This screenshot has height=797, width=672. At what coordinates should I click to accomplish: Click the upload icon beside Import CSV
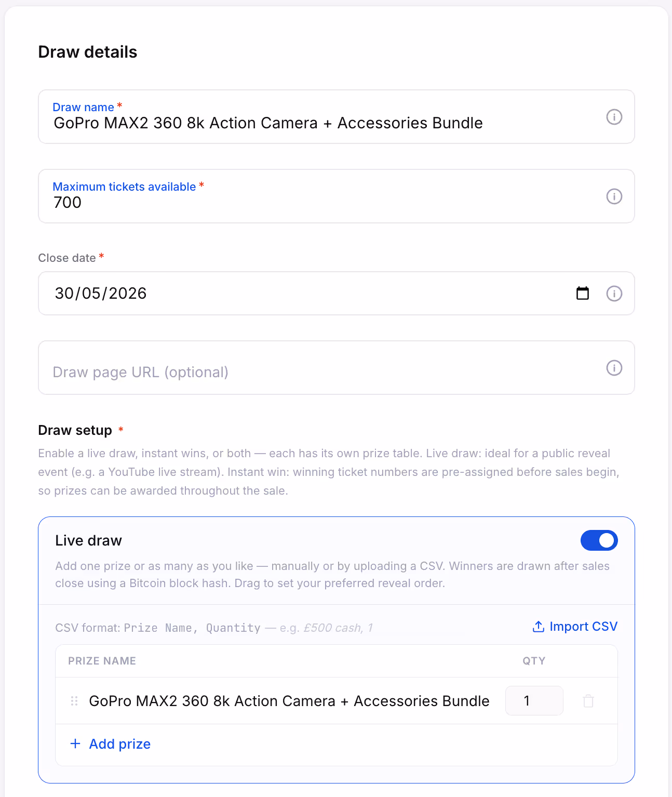[539, 627]
